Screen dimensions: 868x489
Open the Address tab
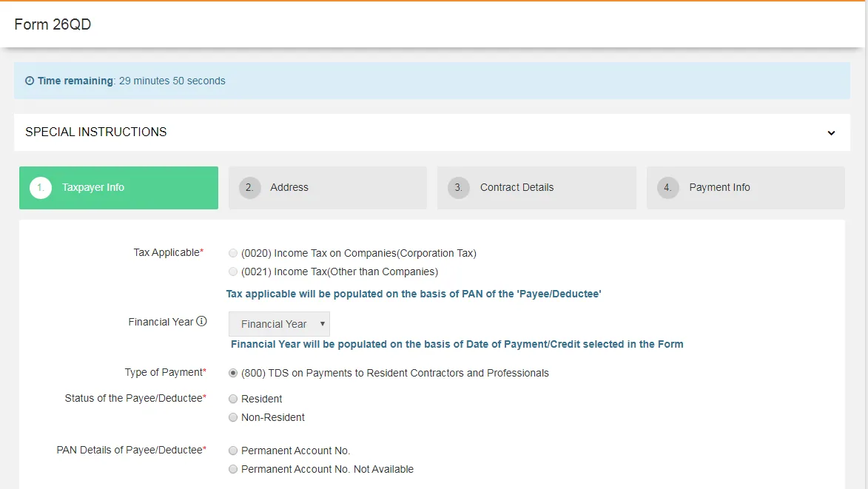[x=328, y=187]
